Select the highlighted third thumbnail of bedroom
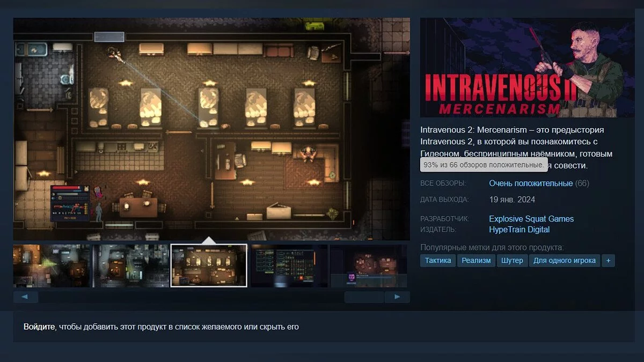The image size is (644, 362). tap(209, 265)
